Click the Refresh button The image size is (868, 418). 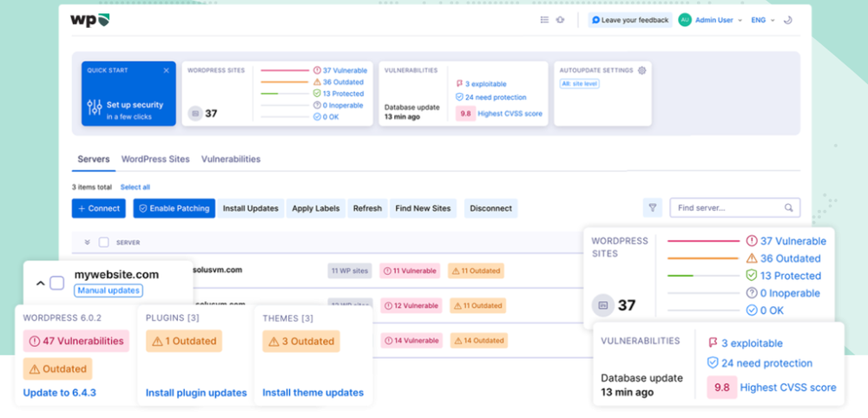tap(367, 208)
